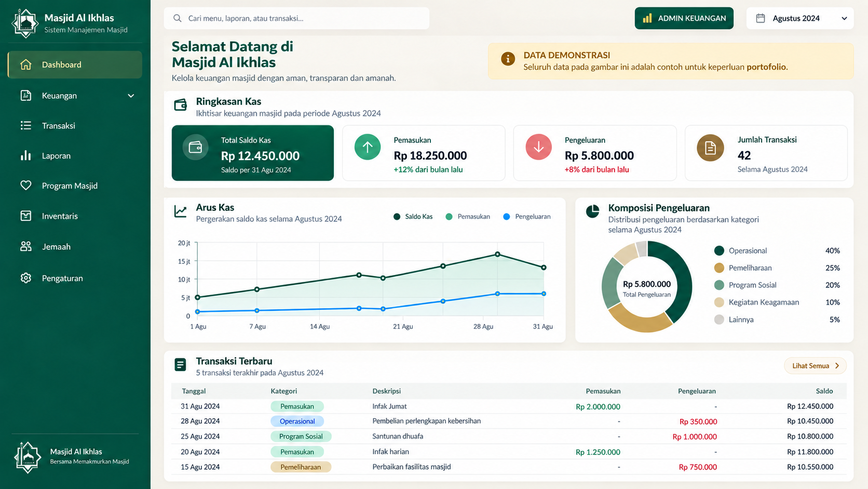Open the Laporan menu item
868x489 pixels.
pos(75,155)
